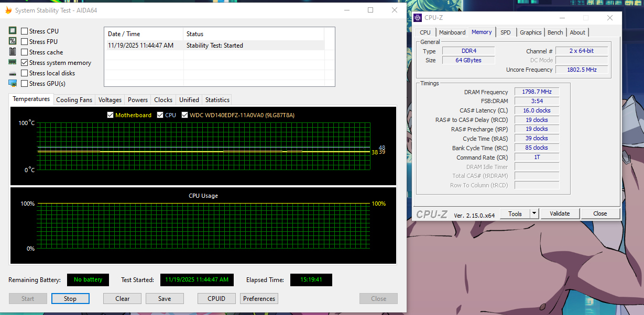
Task: Click the Elapsed Time value 15:19:41
Action: click(x=311, y=280)
